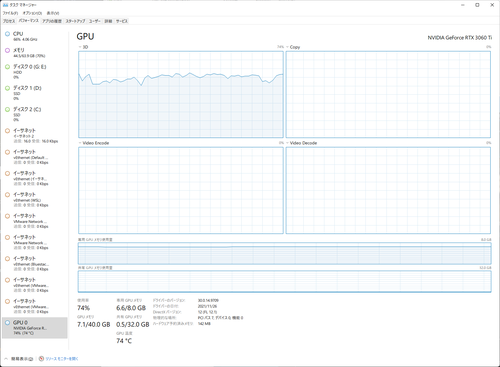Minimize the Task Manager window

[463, 5]
